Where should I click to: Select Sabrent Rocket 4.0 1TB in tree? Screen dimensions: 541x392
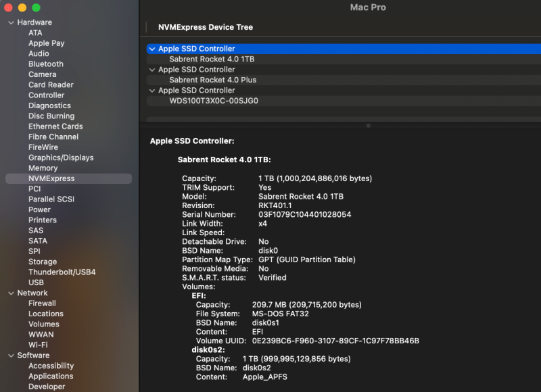pos(212,59)
